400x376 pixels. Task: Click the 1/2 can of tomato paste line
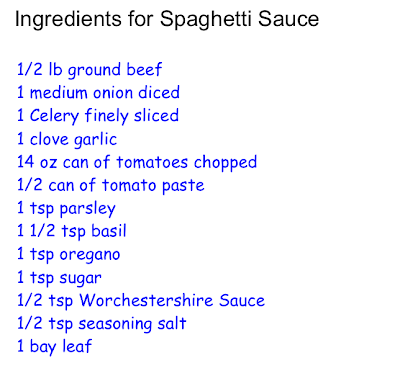111,186
